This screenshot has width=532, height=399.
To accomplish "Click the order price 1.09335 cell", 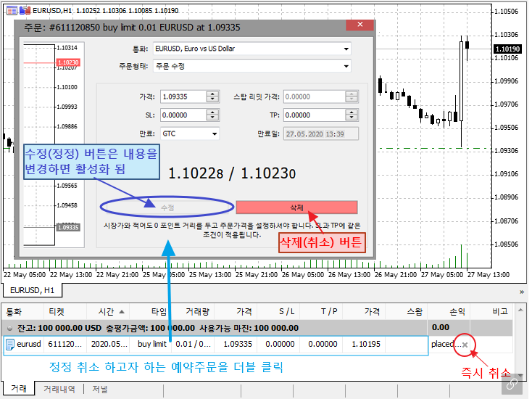I will coord(236,345).
